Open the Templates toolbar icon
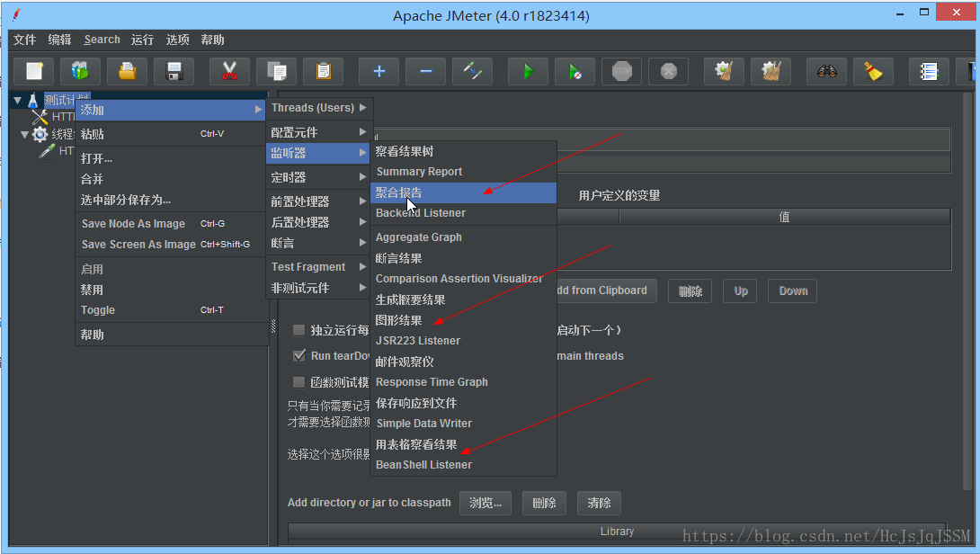980x554 pixels. 80,71
